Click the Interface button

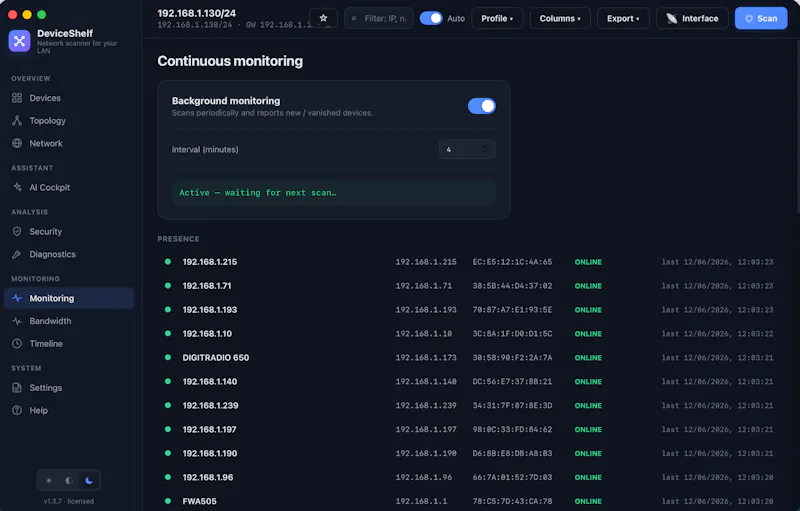point(692,18)
